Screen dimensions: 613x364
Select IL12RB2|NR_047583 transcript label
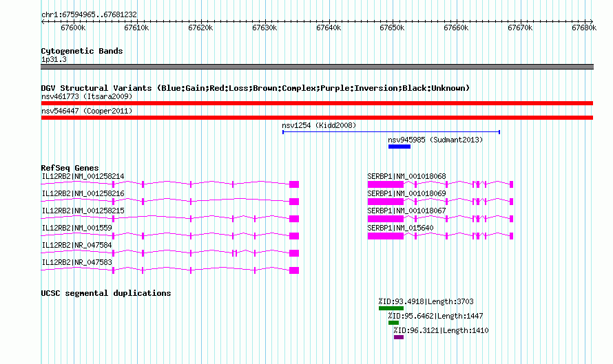click(76, 262)
